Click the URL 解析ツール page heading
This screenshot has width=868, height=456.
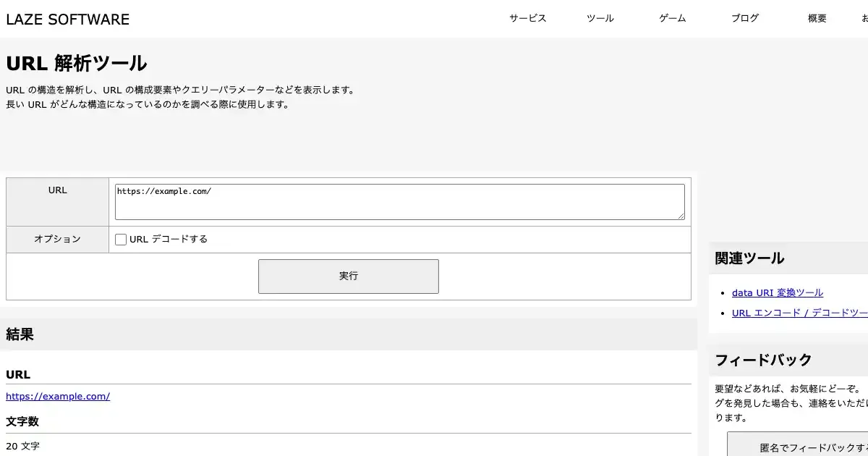77,64
